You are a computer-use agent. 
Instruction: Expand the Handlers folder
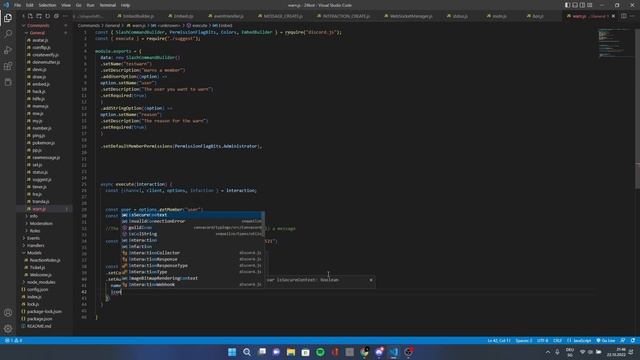pyautogui.click(x=35, y=246)
